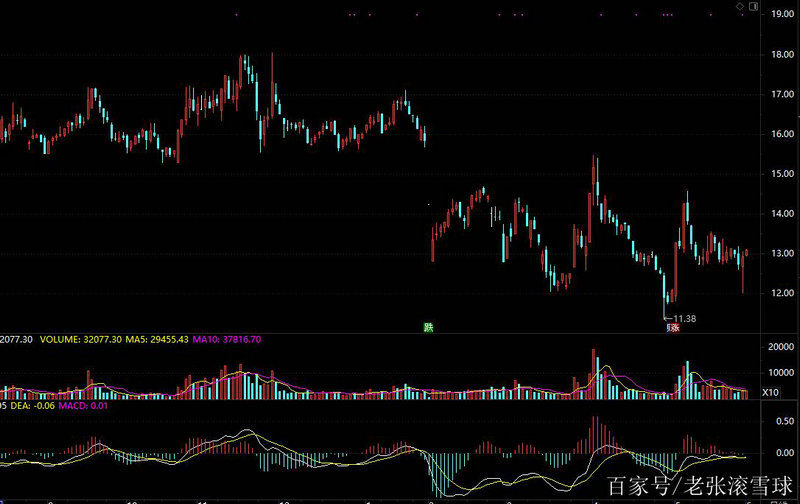Click the red 涨 marker below the chart
800x504 pixels.
673,327
